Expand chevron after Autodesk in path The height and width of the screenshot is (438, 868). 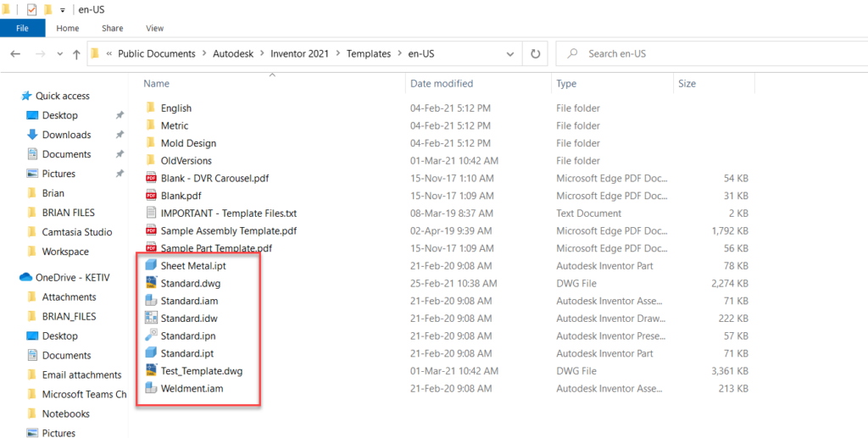[263, 54]
